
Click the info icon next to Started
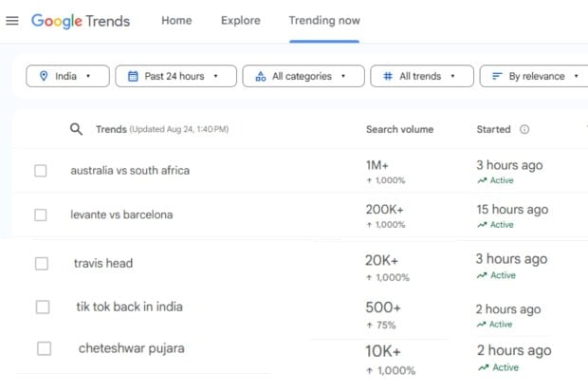(x=524, y=130)
